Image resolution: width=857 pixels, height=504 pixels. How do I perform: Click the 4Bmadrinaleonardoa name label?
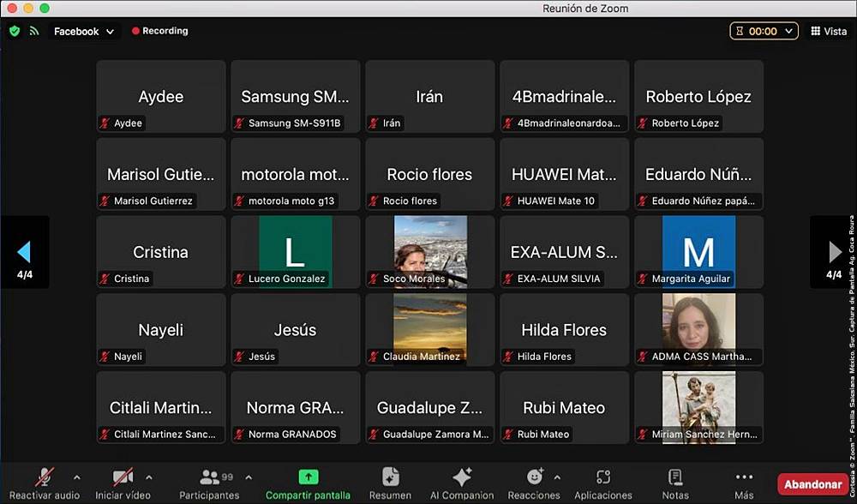[x=569, y=123]
